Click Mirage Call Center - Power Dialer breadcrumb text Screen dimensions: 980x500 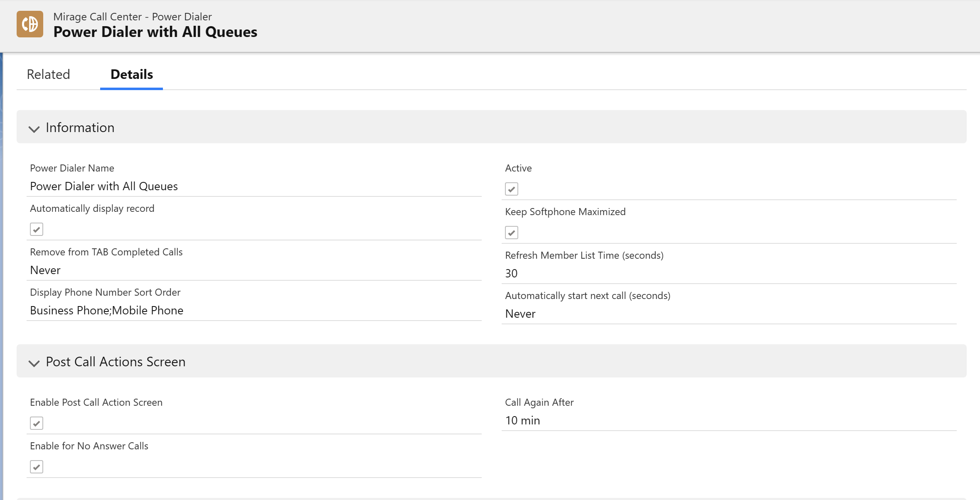(133, 17)
